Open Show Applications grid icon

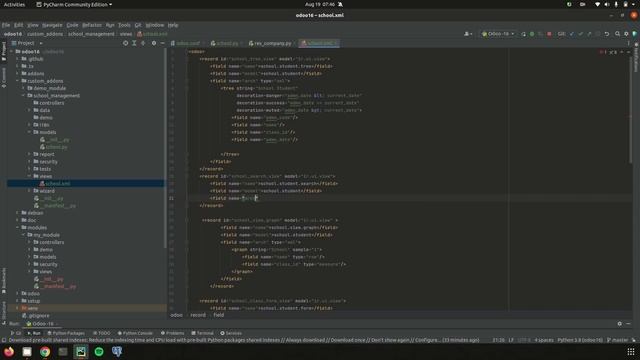(631, 351)
